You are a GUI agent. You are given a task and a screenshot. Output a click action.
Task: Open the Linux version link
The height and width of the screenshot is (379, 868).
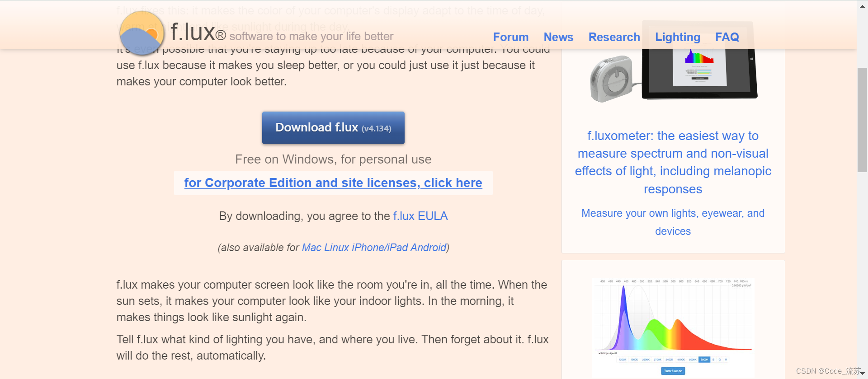(336, 248)
